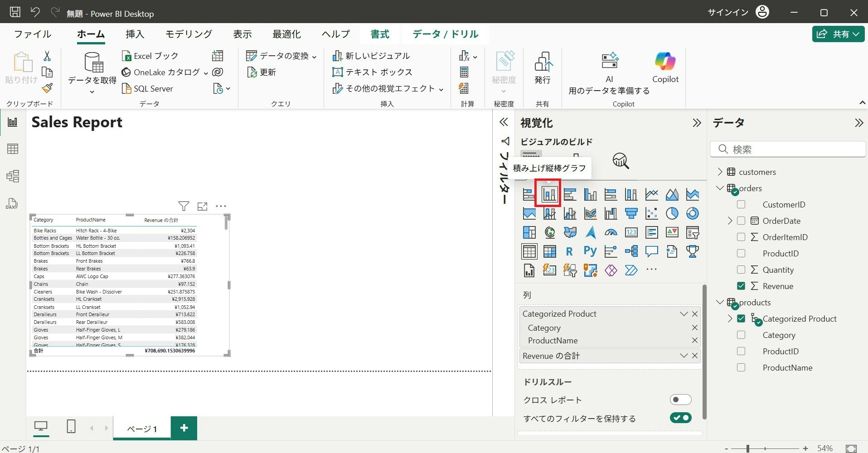Check the ProductName field checkbox
This screenshot has height=453, width=868.
coord(741,368)
